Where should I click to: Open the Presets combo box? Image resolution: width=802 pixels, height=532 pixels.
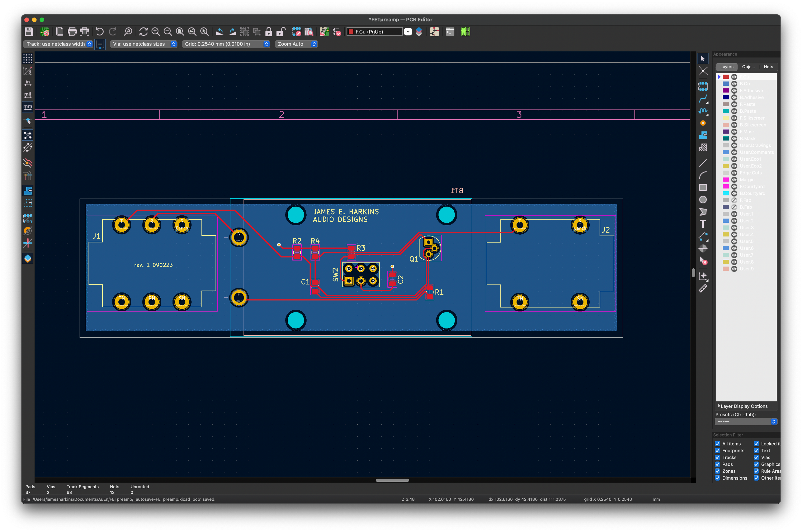coord(746,421)
